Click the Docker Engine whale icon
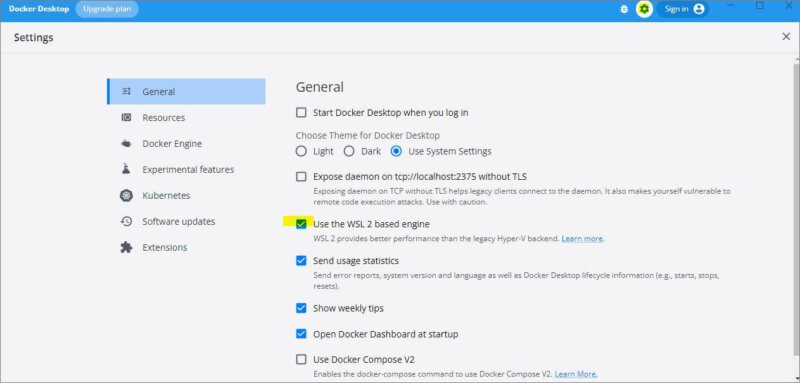The height and width of the screenshot is (383, 800). pyautogui.click(x=127, y=144)
